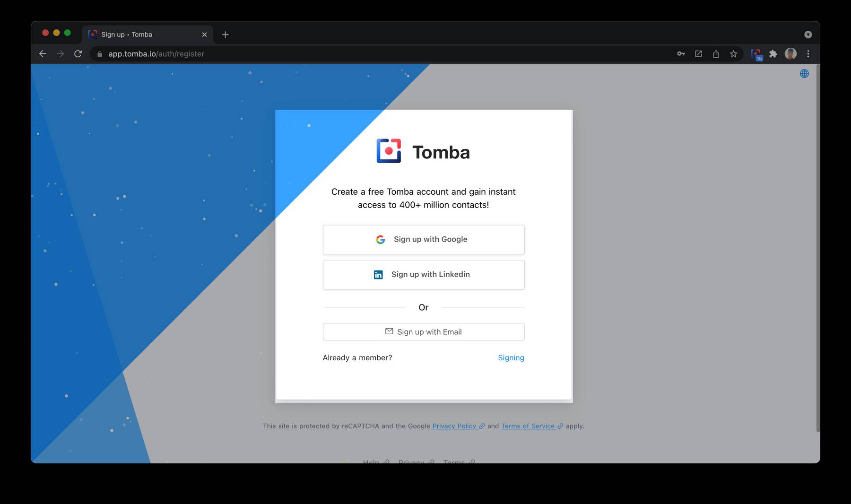Screen dimensions: 851x504
Task: Bookmark this page with the star icon
Action: 733,54
